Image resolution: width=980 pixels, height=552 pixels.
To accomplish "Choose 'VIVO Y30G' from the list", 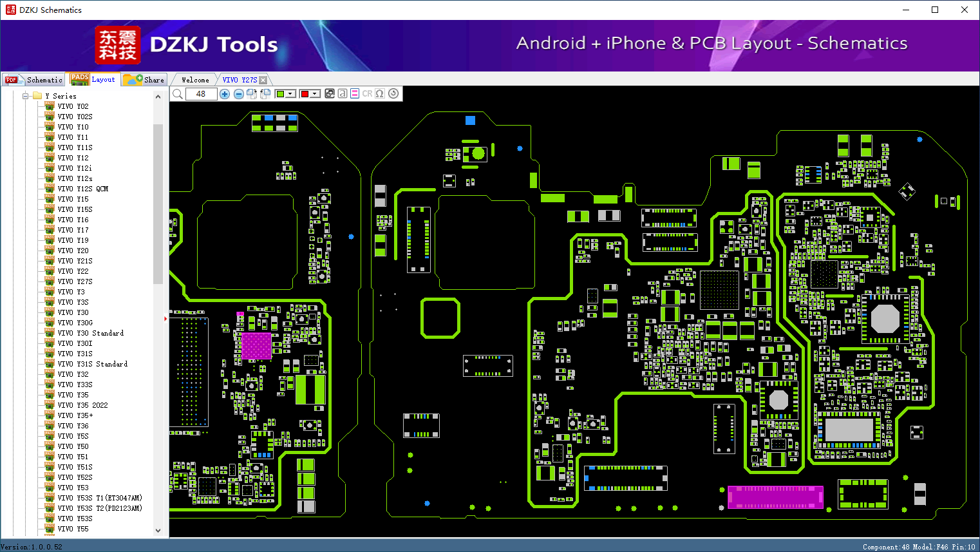I will (x=75, y=323).
